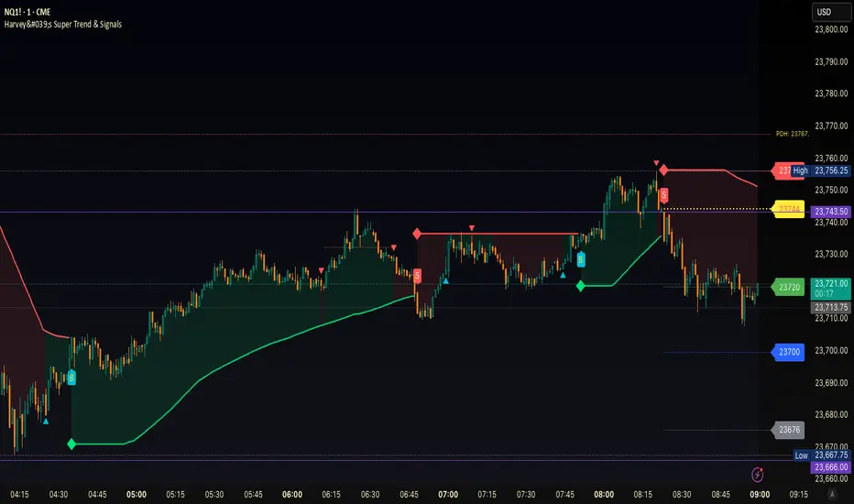Click the S sell signal near 08:20

(663, 195)
